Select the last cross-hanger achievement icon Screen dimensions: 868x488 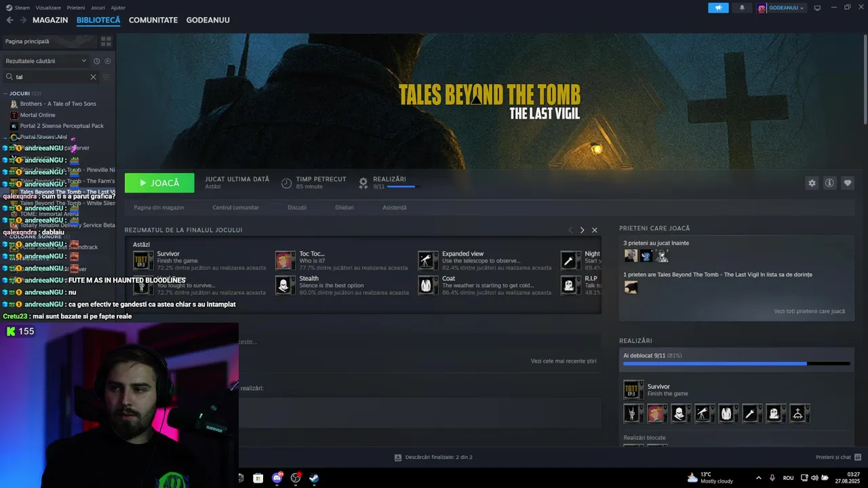798,413
